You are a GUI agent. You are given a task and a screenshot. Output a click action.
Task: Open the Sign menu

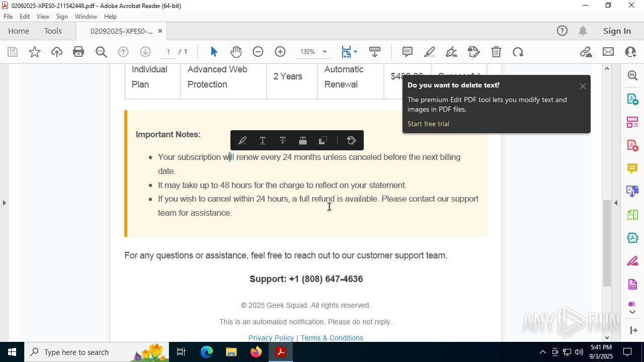tap(62, 17)
